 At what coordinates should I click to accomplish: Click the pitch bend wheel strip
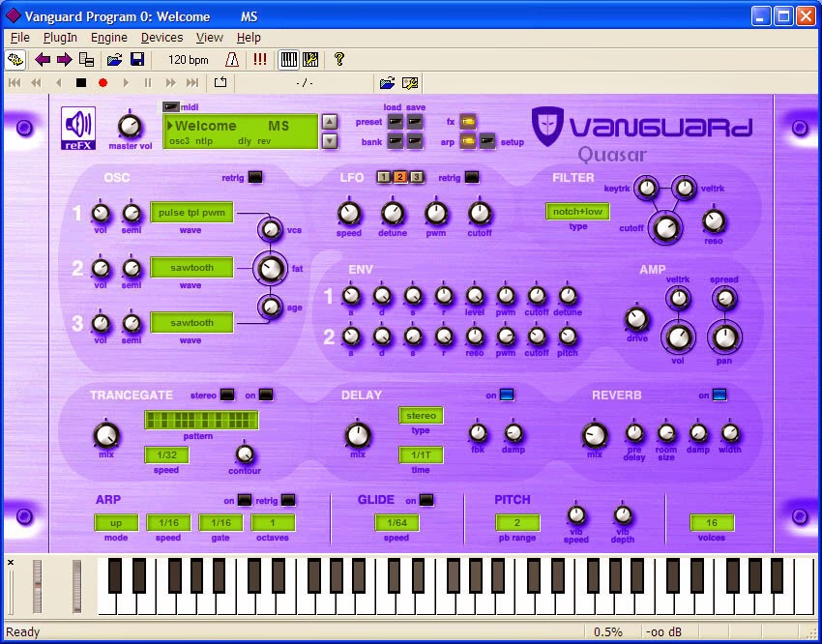pyautogui.click(x=37, y=586)
